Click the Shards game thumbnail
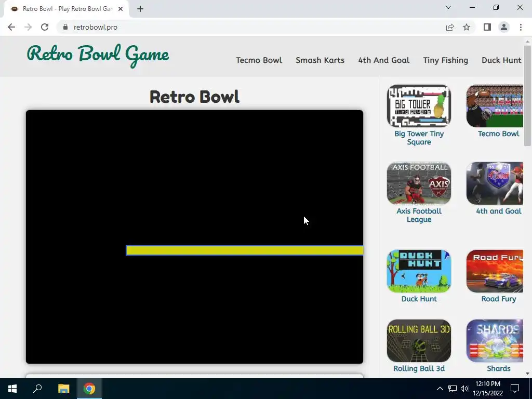532x399 pixels. tap(495, 341)
